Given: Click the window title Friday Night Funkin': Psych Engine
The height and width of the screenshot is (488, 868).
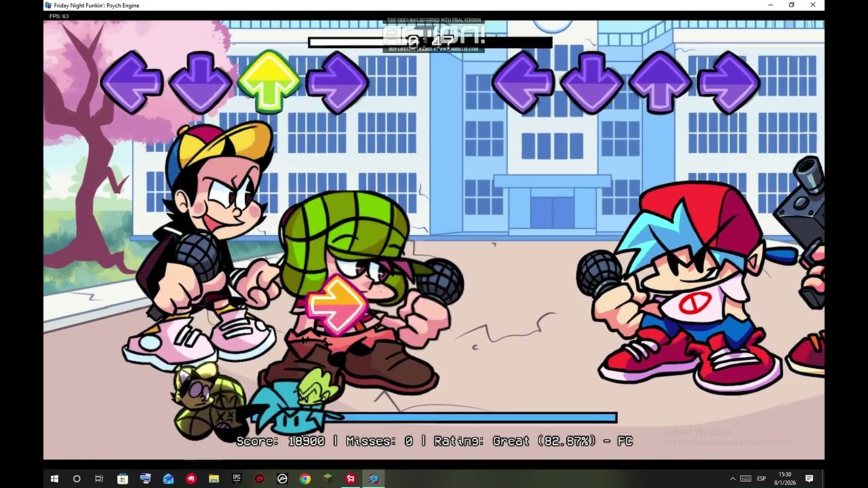Looking at the screenshot, I should [x=97, y=5].
